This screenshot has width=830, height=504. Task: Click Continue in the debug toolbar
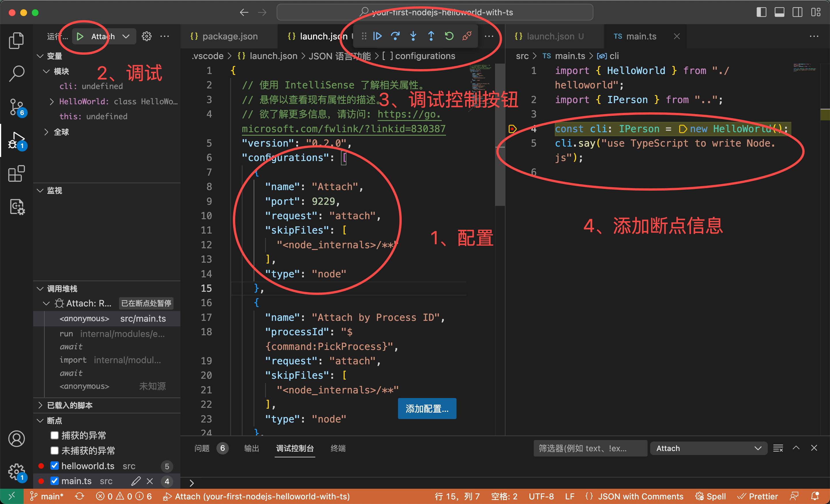[378, 36]
